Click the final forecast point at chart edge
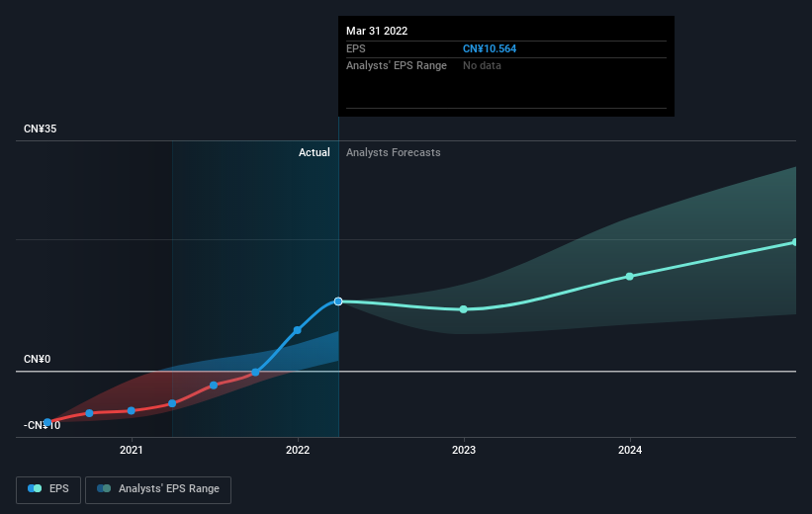The image size is (812, 514). 795,242
